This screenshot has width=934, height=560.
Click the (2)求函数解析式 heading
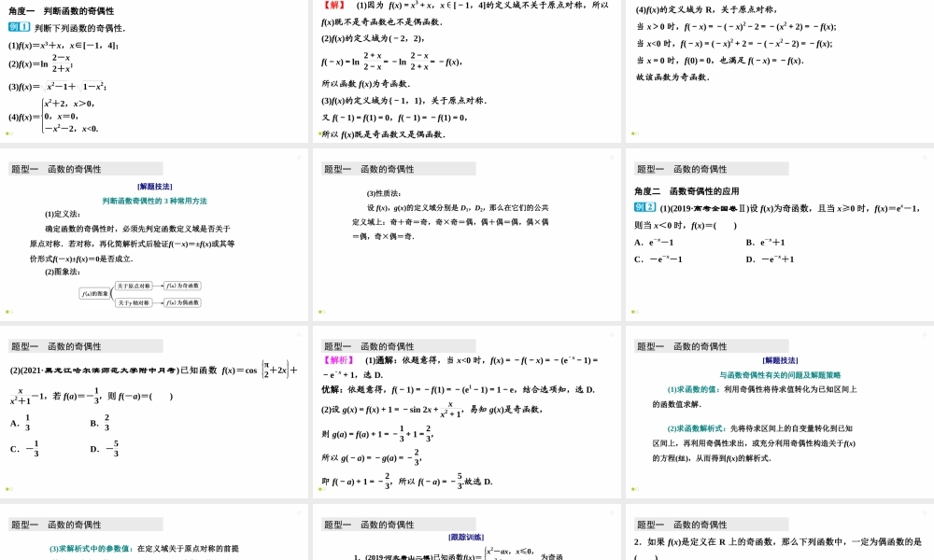pos(698,427)
